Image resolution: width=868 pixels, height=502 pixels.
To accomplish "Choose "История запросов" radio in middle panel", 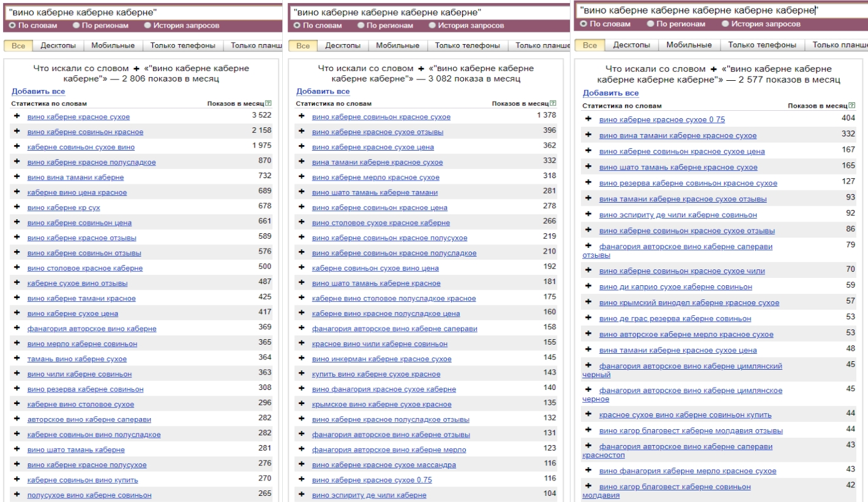I will point(433,26).
